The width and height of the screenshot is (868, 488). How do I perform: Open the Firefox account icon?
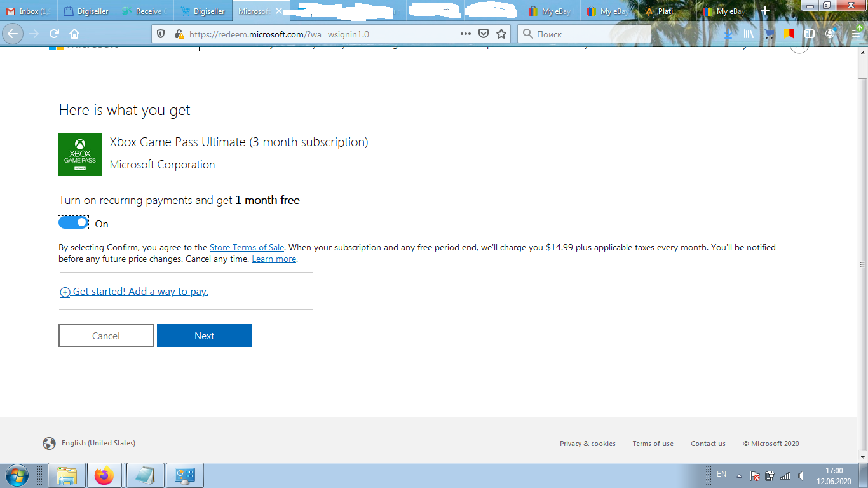tap(830, 34)
